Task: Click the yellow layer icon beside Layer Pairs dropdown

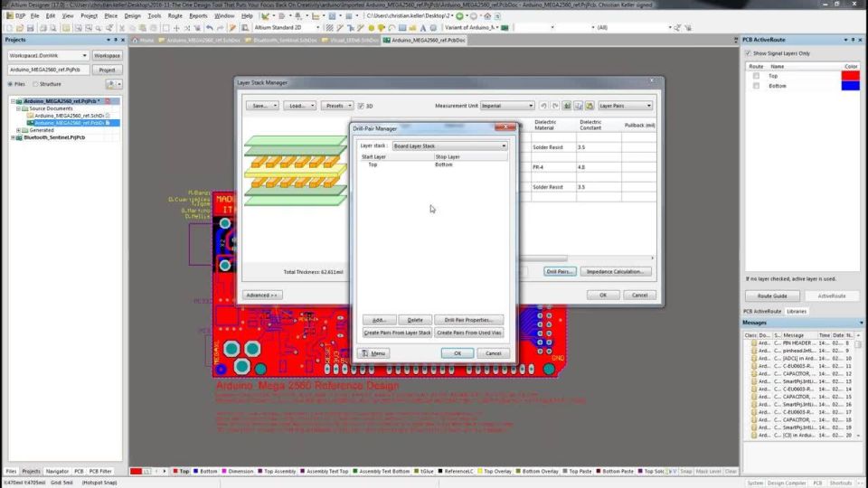Action: point(590,106)
